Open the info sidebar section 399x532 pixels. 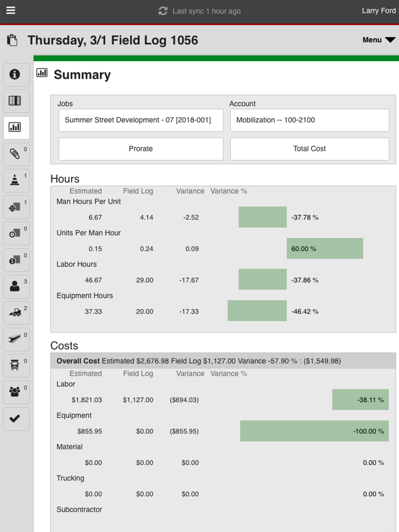16,75
